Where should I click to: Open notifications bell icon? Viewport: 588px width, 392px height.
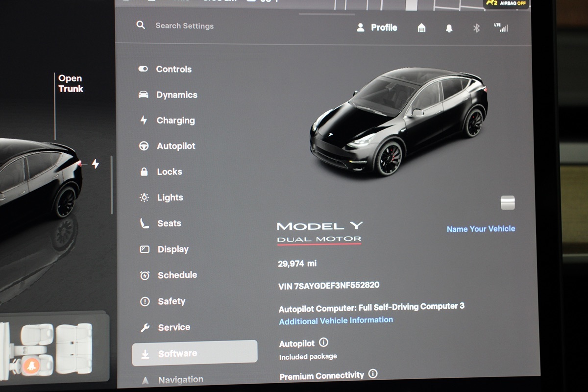pos(449,28)
